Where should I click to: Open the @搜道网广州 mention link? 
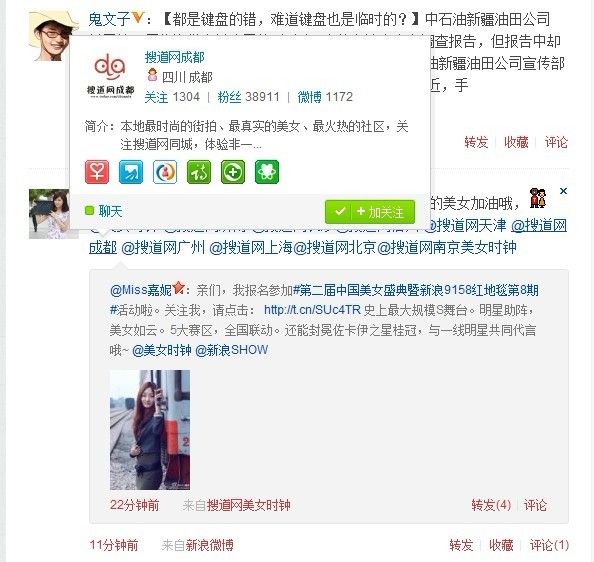(163, 248)
